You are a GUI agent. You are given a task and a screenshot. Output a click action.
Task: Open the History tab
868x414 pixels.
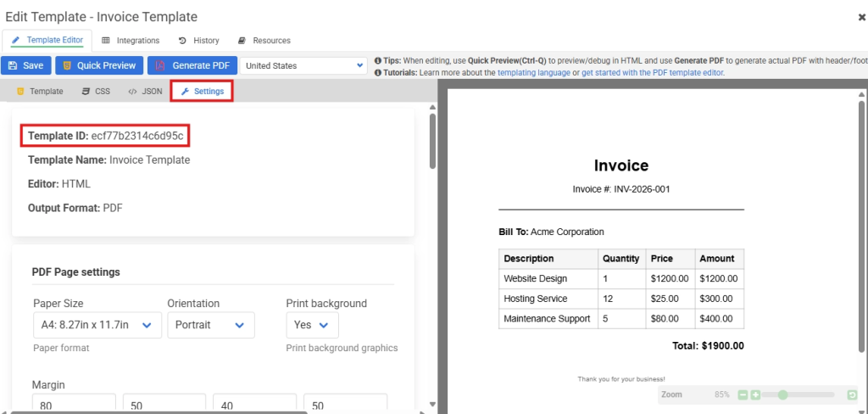coord(199,40)
